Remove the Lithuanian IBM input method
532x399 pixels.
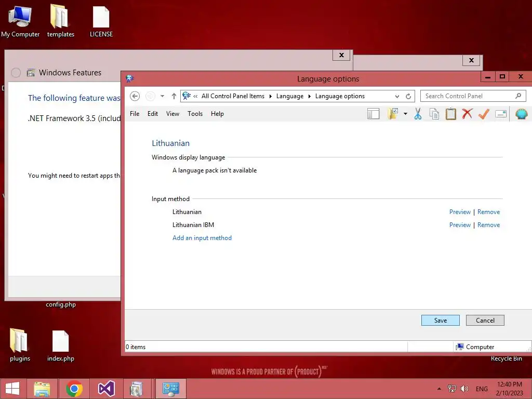point(488,224)
